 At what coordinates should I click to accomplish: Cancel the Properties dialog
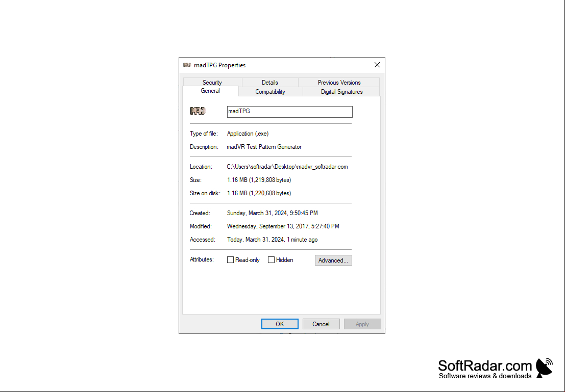[x=321, y=324]
